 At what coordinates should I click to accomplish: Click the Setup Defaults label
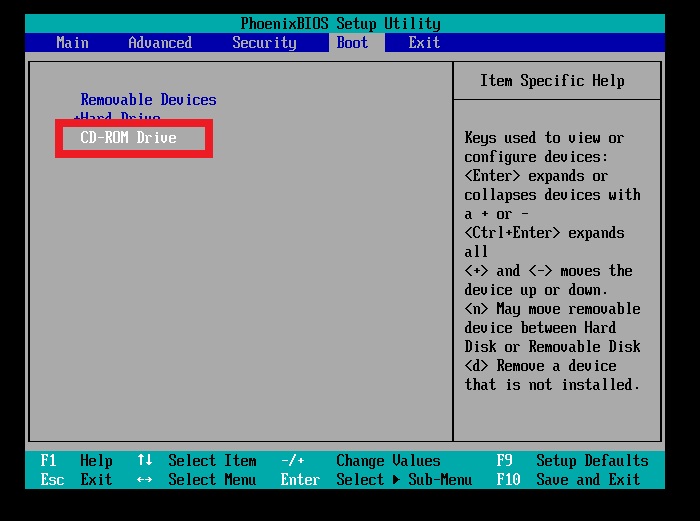tap(592, 461)
